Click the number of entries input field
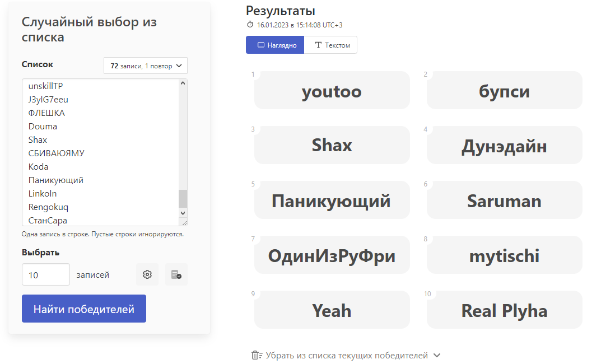615x364 pixels. pos(45,275)
